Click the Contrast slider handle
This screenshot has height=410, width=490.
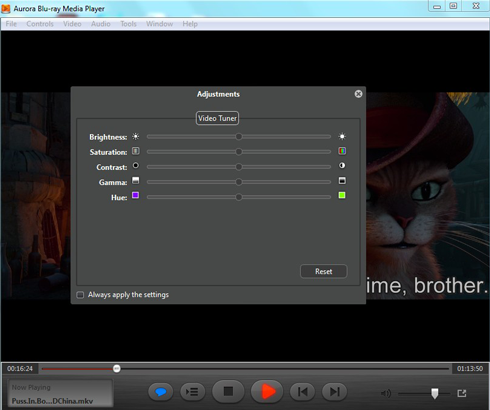(239, 167)
